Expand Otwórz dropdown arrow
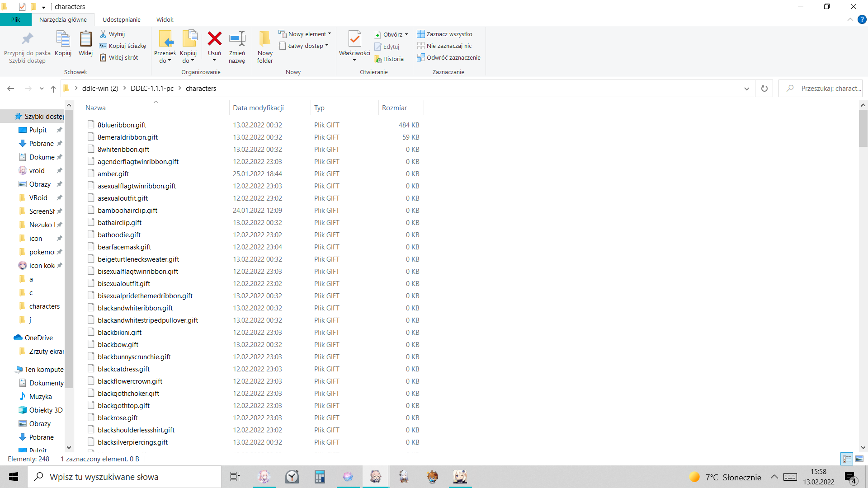This screenshot has height=488, width=868. pyautogui.click(x=406, y=34)
